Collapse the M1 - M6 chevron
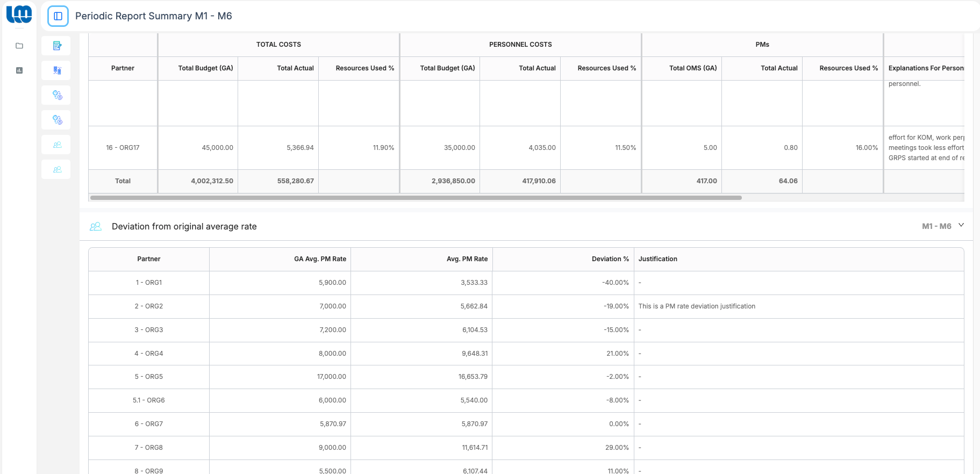Screen dimensions: 980x474 click(961, 225)
